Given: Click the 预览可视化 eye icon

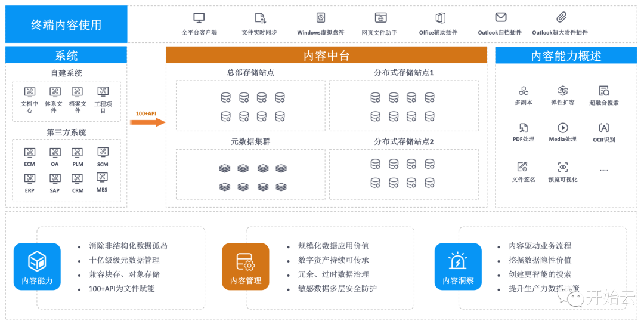Looking at the screenshot, I should 562,167.
